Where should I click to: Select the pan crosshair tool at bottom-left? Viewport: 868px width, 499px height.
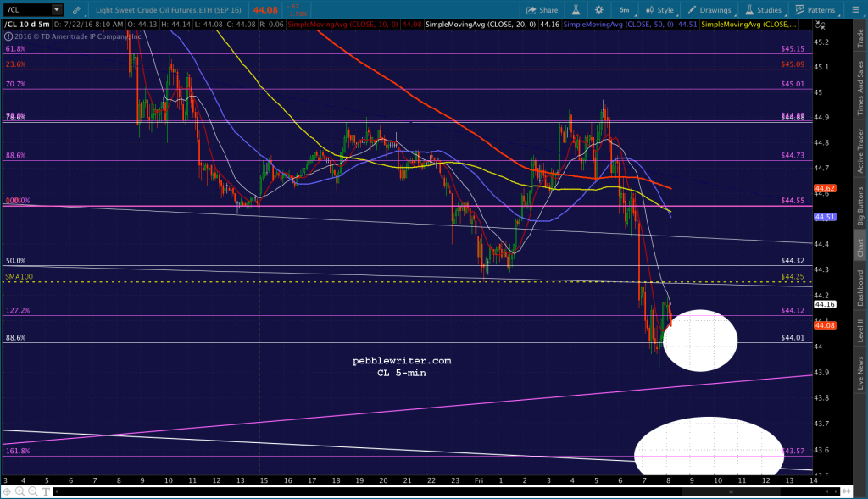point(7,491)
